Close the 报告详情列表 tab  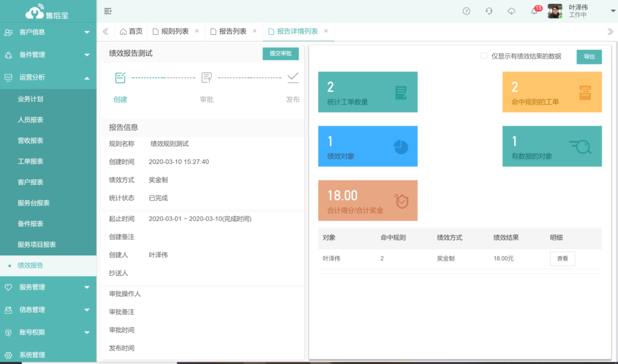[326, 31]
